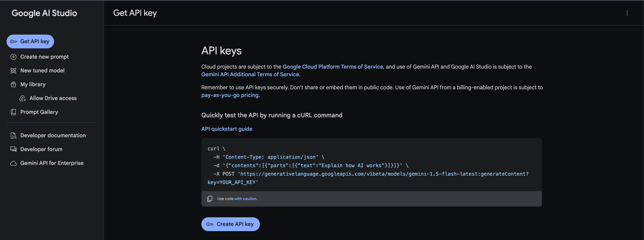Click inside the cURL code block
Screen dimensions: 644x240
point(371,165)
